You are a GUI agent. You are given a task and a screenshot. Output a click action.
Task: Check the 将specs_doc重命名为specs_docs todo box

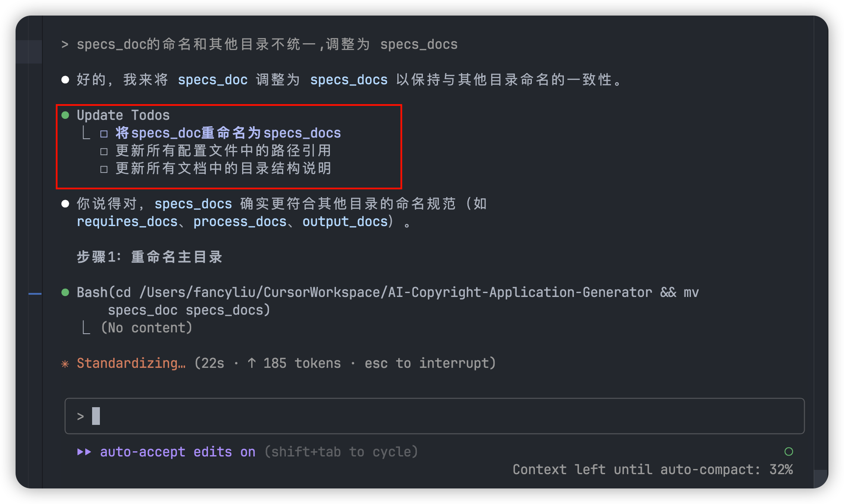click(104, 134)
